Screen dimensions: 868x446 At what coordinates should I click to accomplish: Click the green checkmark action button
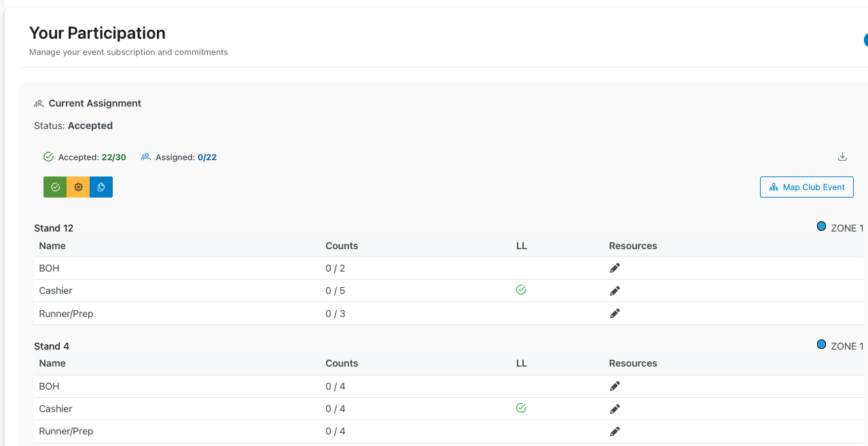coord(55,187)
